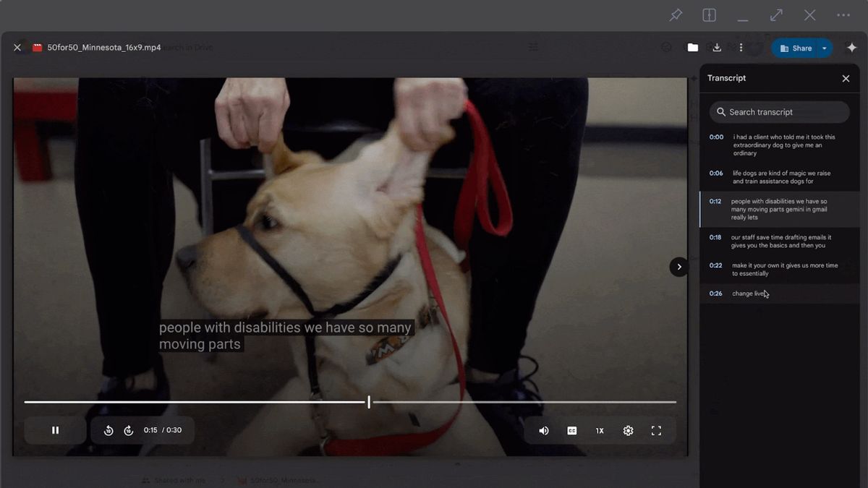
Task: Select transcript line 'our staff save time drafting emails'
Action: [780, 241]
